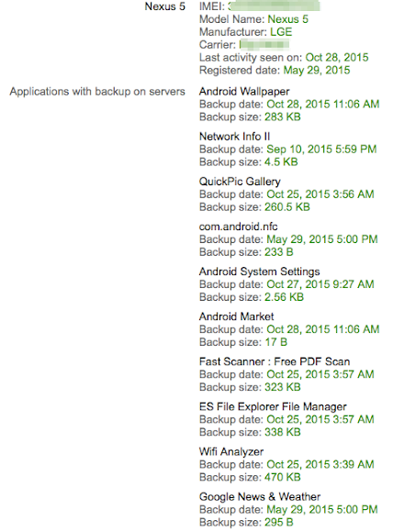Click the Applications with backup on servers label

click(97, 92)
